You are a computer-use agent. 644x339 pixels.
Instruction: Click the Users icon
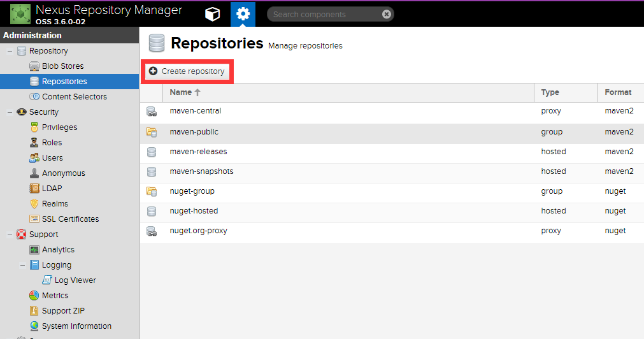click(x=34, y=158)
